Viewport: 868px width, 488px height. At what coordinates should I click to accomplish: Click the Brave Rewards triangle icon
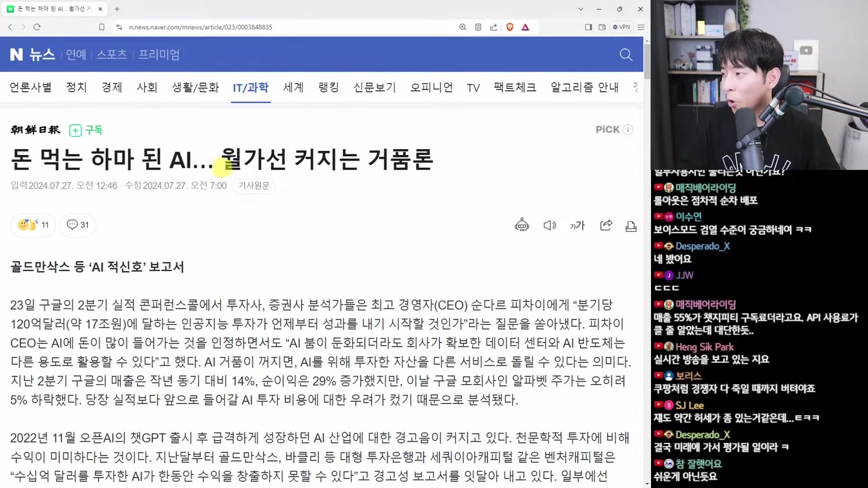tap(525, 27)
